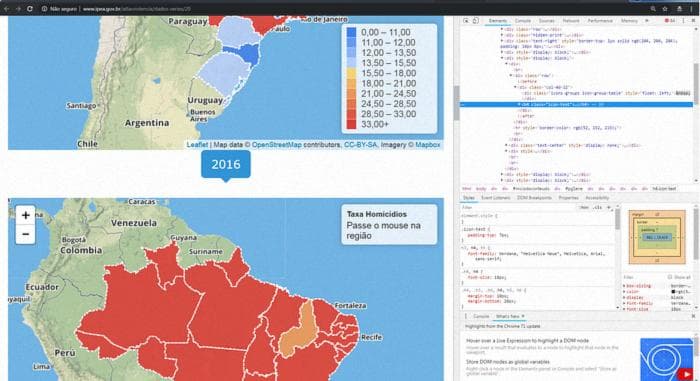The image size is (700, 381).
Task: Select the 33,00+ dark red legend swatch
Action: [x=352, y=124]
